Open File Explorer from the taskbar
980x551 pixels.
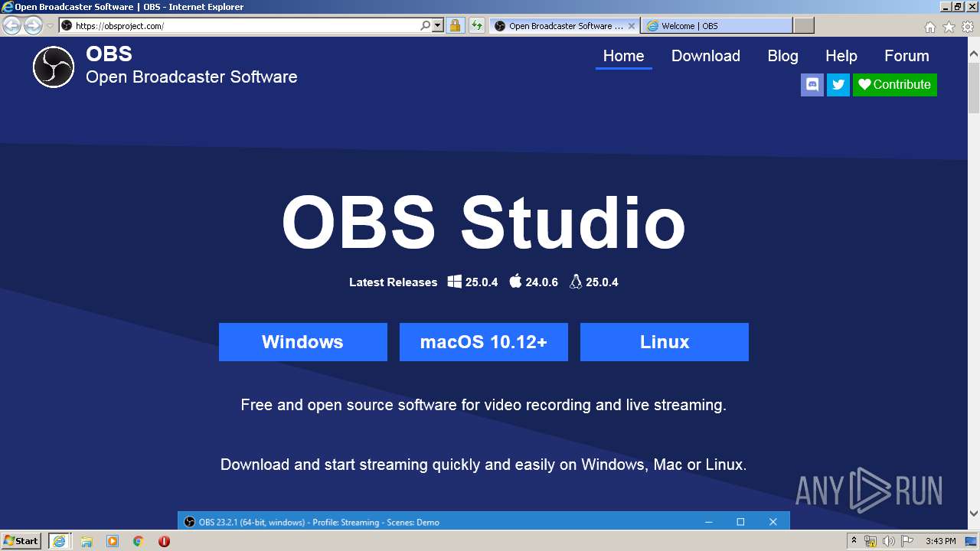pos(87,541)
